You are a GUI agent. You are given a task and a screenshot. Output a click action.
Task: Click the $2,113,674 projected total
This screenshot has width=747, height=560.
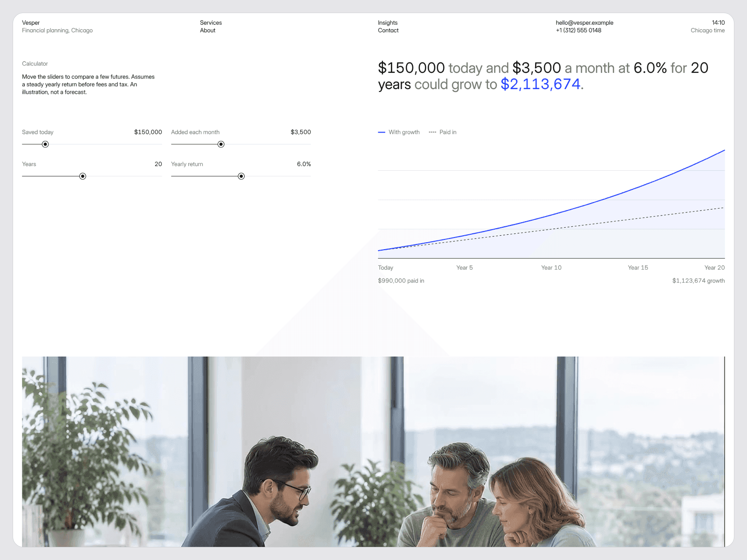coord(541,84)
